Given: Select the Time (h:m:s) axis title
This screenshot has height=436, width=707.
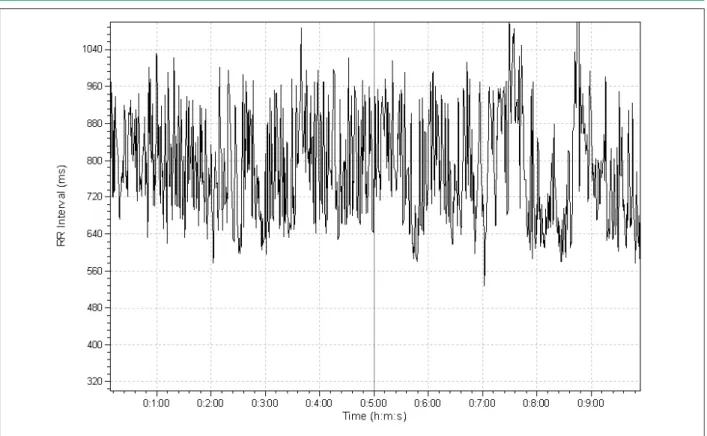Looking at the screenshot, I should pos(374,416).
